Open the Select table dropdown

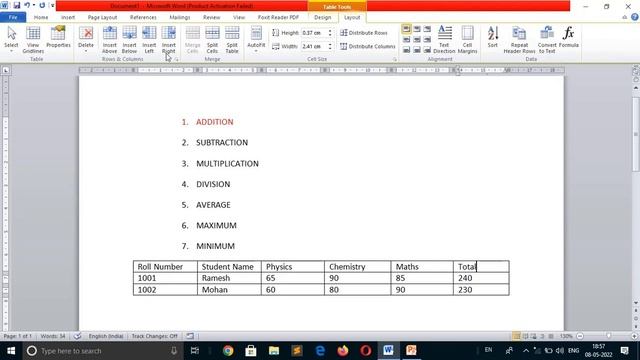tap(11, 39)
